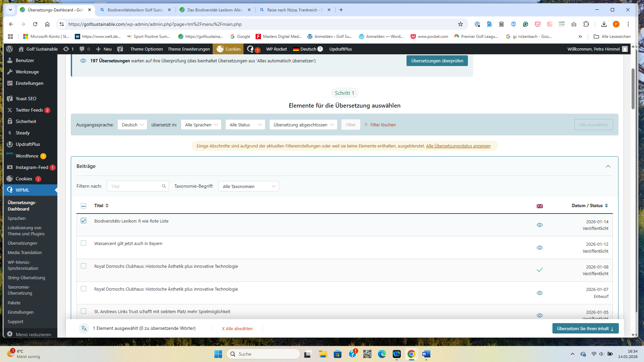644x362 pixels.
Task: Open String-Übersetzung in the WPML submenu
Action: pos(26,278)
